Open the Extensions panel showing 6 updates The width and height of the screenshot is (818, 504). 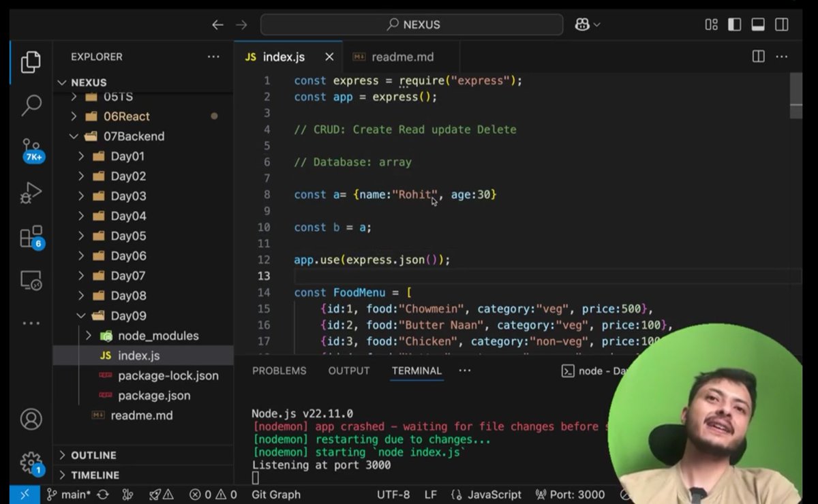(x=30, y=236)
